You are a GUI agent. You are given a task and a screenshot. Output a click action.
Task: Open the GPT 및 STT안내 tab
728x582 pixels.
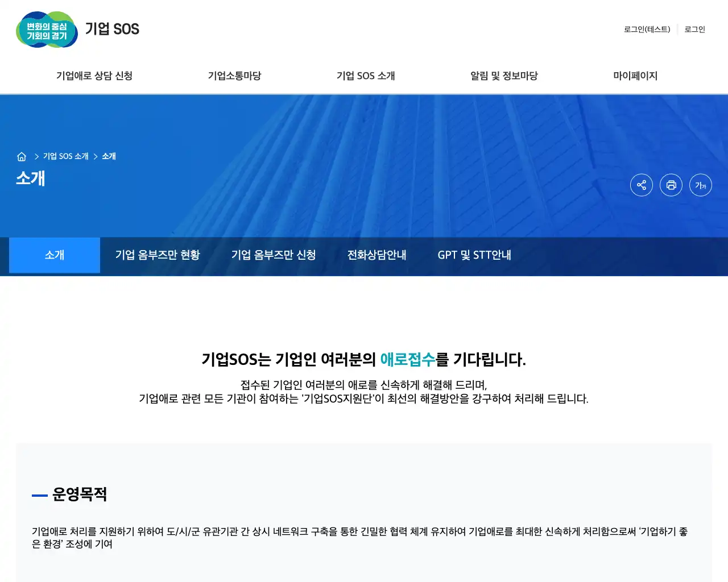pos(475,255)
